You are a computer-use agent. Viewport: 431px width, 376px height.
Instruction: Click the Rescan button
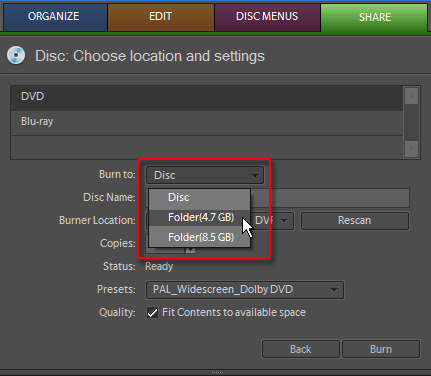[355, 220]
